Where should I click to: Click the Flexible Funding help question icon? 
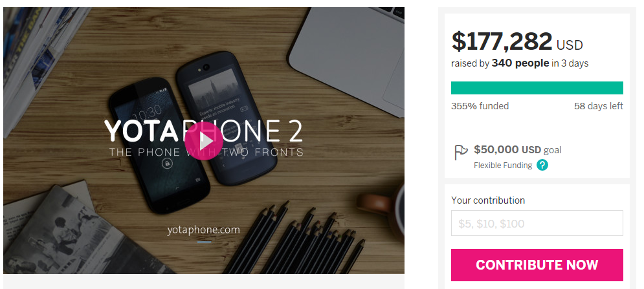[542, 165]
